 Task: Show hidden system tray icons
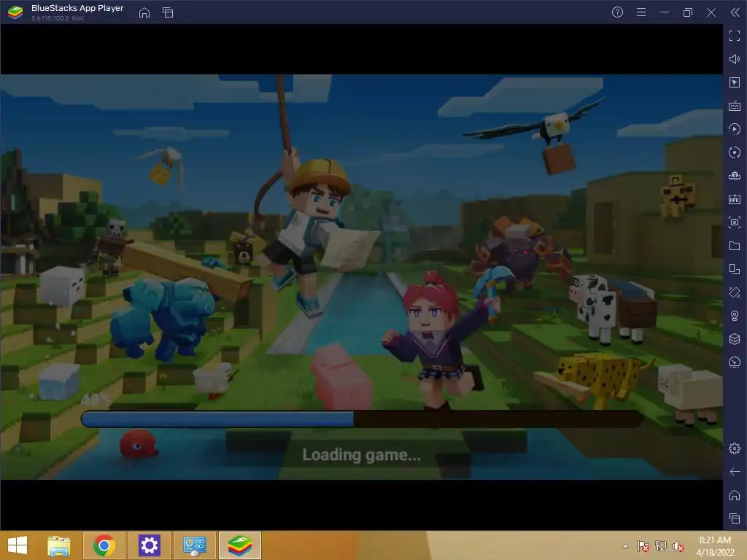pos(625,546)
